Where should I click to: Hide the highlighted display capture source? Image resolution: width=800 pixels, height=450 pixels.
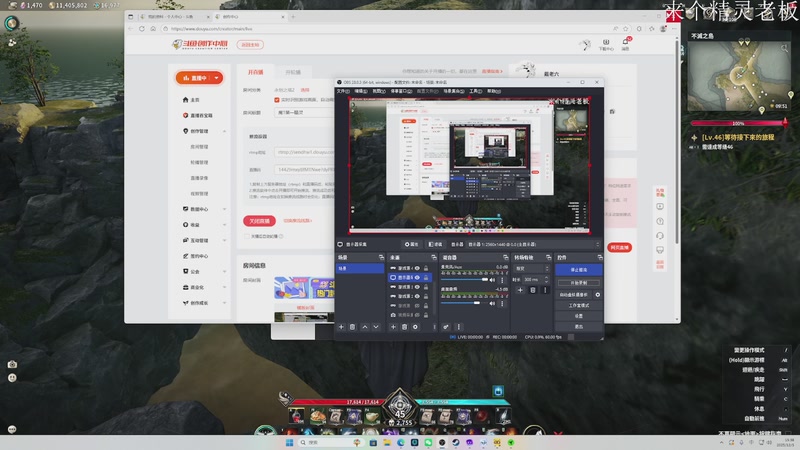click(x=417, y=278)
